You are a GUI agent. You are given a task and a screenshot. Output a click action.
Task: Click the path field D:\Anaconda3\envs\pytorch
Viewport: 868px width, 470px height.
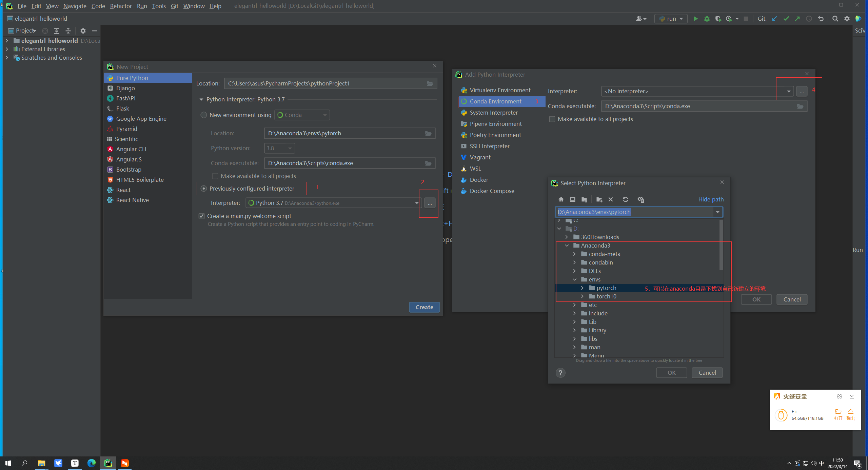click(634, 212)
